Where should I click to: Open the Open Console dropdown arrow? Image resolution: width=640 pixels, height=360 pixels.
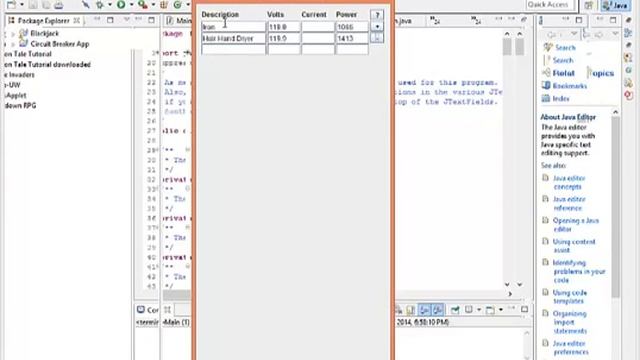click(x=500, y=310)
